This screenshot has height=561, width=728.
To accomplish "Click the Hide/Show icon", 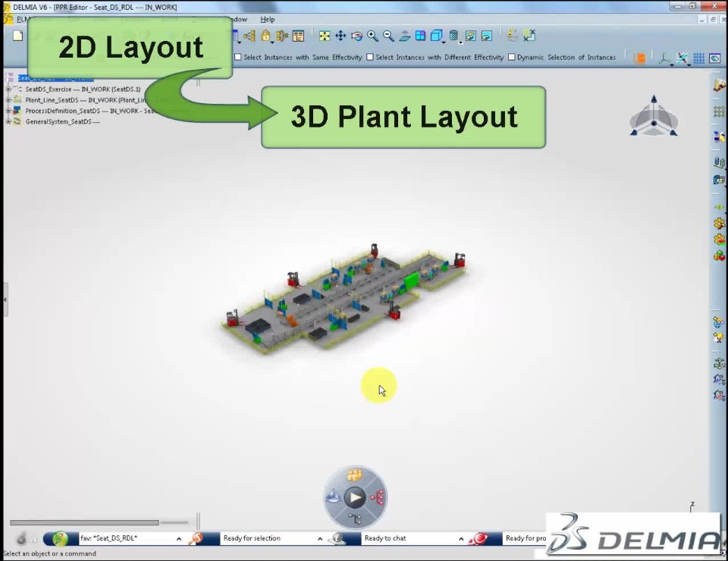I will 470,36.
